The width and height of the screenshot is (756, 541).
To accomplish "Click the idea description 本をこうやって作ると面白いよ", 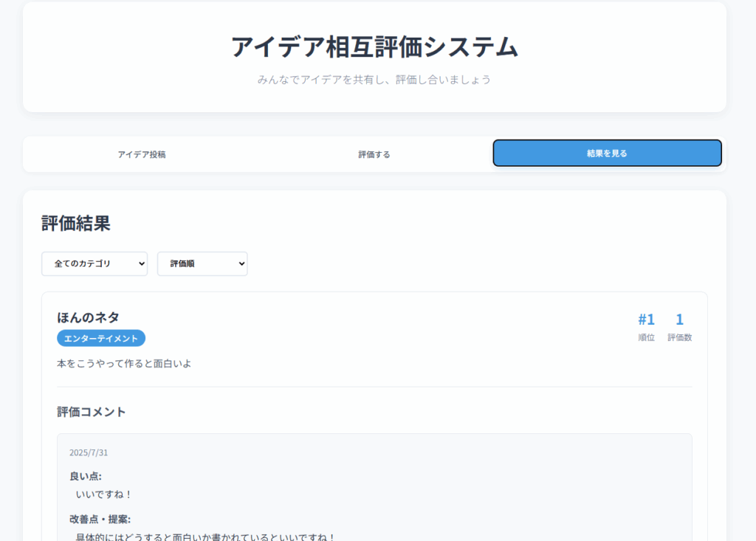I will click(x=124, y=363).
